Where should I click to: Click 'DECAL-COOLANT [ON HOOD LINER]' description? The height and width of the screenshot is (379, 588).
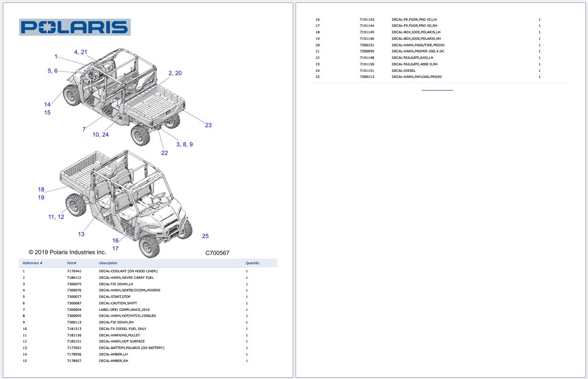(128, 271)
